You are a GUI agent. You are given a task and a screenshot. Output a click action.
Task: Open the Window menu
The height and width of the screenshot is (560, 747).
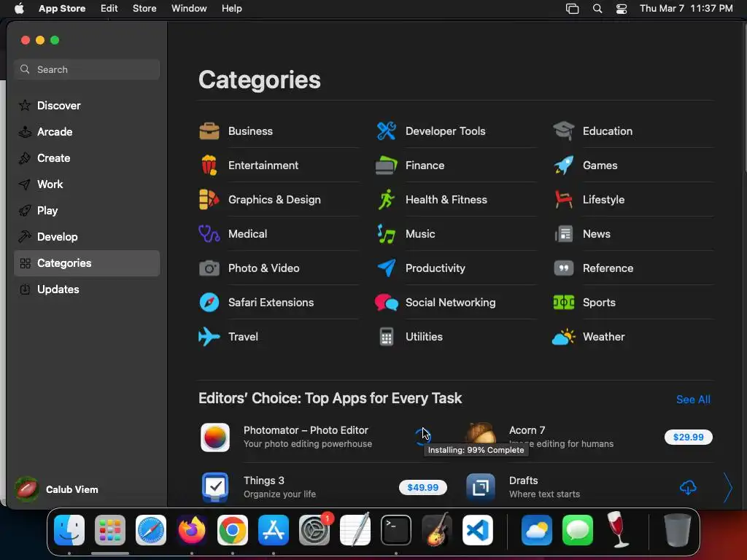(x=189, y=9)
